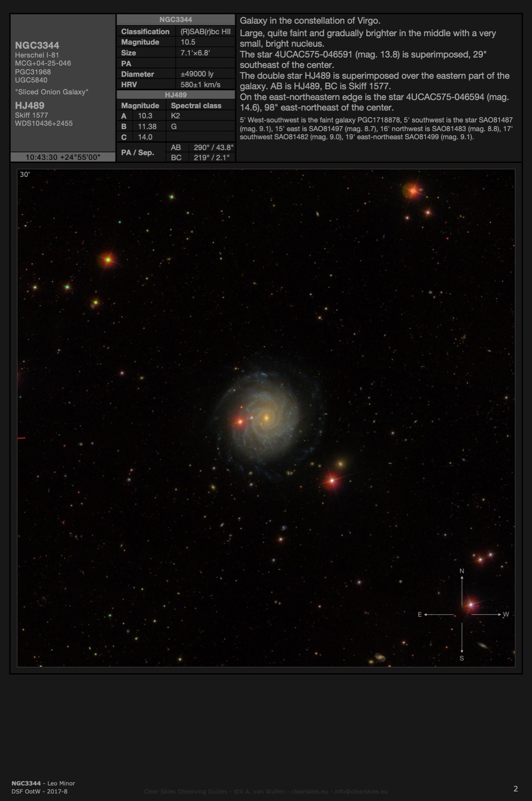Click the north arrow on the compass

[x=462, y=586]
